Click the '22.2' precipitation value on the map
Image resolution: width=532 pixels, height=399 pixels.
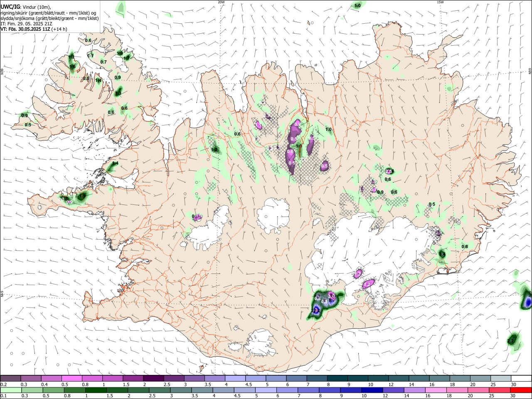click(x=315, y=310)
